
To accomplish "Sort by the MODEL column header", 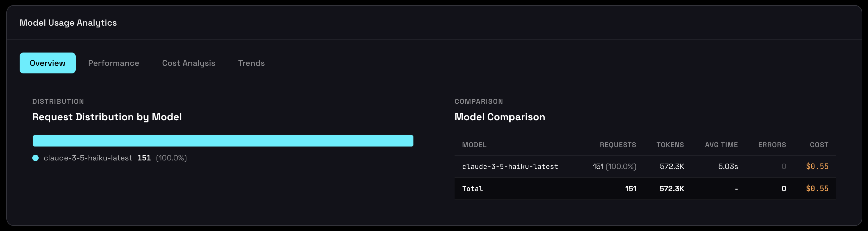I will click(x=474, y=145).
